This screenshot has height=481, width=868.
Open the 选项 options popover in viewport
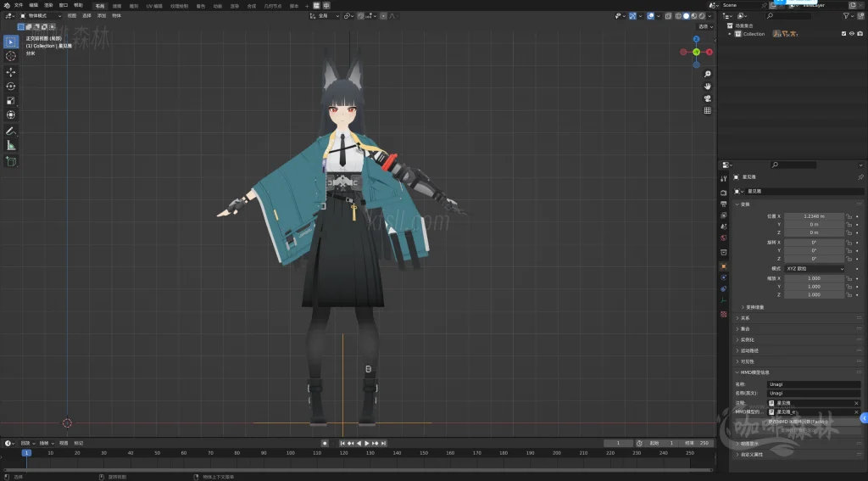(x=705, y=26)
